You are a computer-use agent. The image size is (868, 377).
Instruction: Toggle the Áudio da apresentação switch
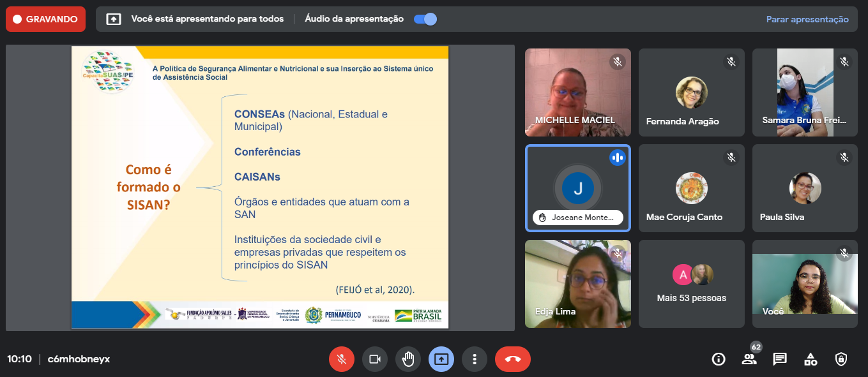click(425, 19)
